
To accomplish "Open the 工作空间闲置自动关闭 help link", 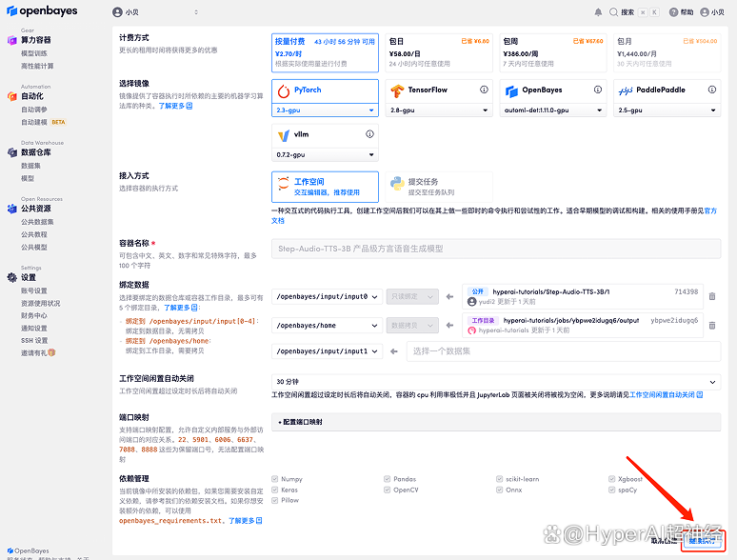I will [666, 395].
